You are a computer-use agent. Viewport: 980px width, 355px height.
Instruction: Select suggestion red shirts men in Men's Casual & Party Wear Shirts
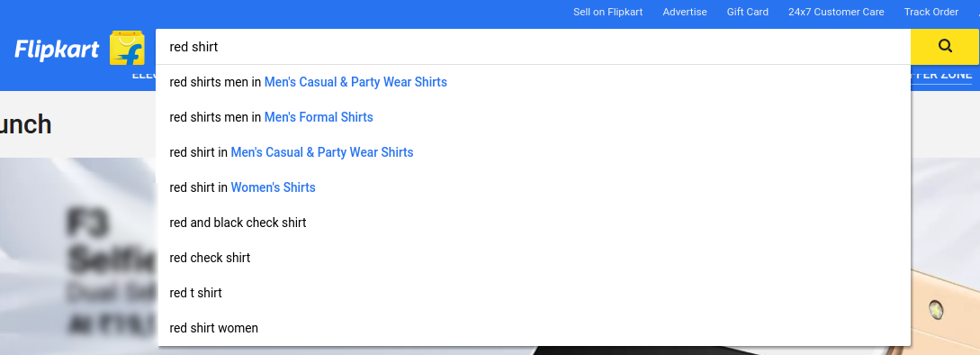[535, 82]
